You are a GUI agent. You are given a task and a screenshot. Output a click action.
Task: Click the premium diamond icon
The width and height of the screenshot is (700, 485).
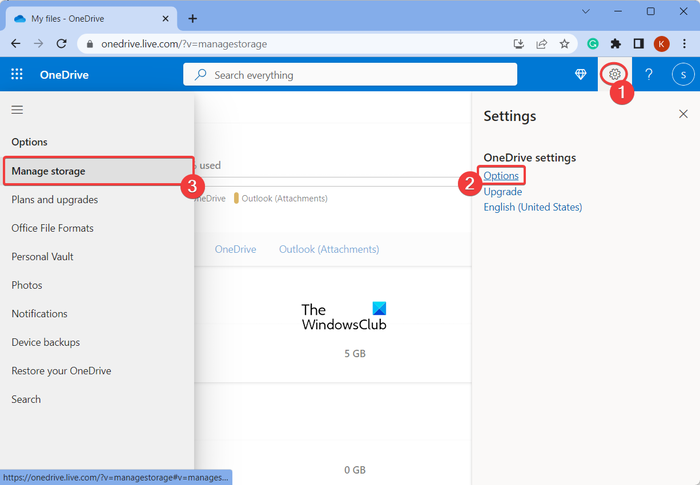pos(580,74)
